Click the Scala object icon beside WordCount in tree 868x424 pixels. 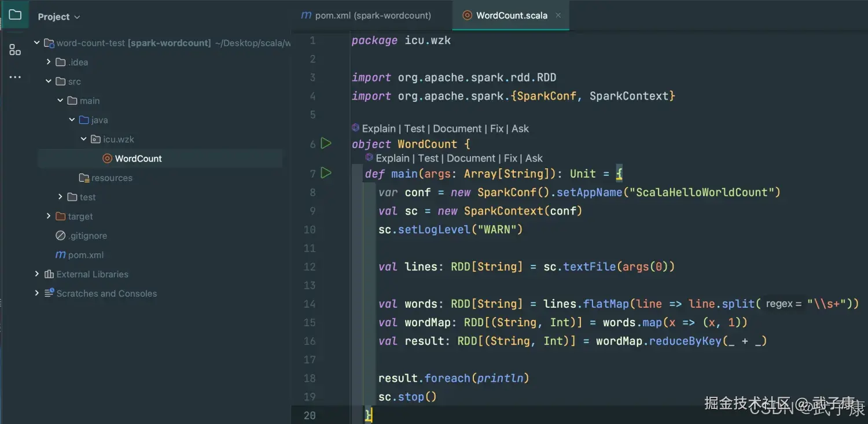point(107,158)
